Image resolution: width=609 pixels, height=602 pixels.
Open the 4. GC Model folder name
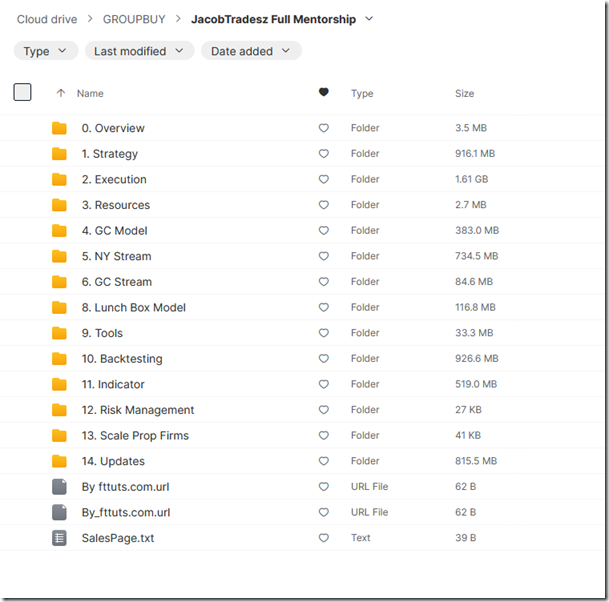[115, 231]
